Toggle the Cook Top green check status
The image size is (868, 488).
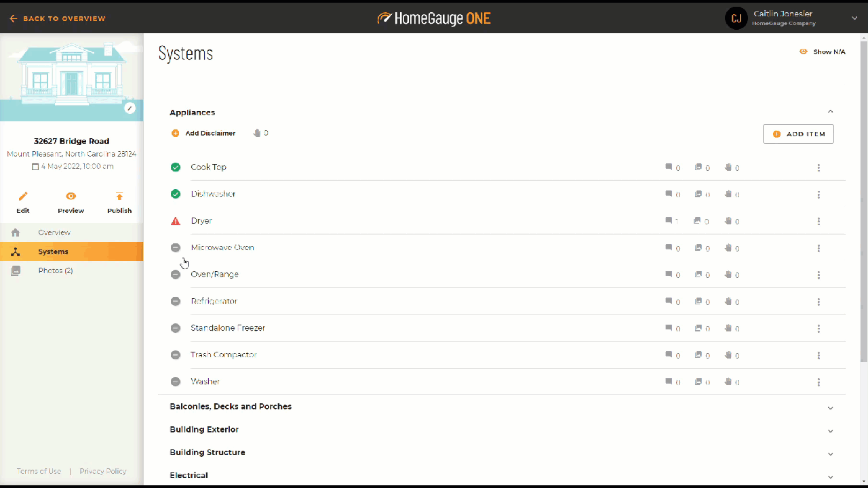(176, 167)
